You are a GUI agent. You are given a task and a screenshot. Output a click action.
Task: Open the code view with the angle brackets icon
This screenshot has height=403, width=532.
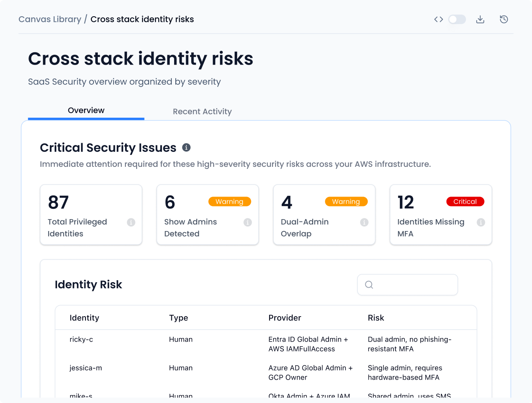tap(438, 19)
